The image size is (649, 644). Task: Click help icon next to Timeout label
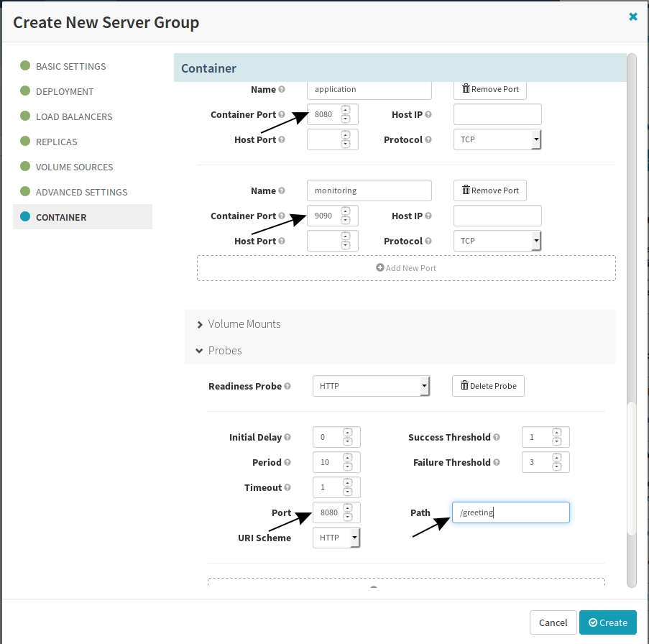pos(287,487)
